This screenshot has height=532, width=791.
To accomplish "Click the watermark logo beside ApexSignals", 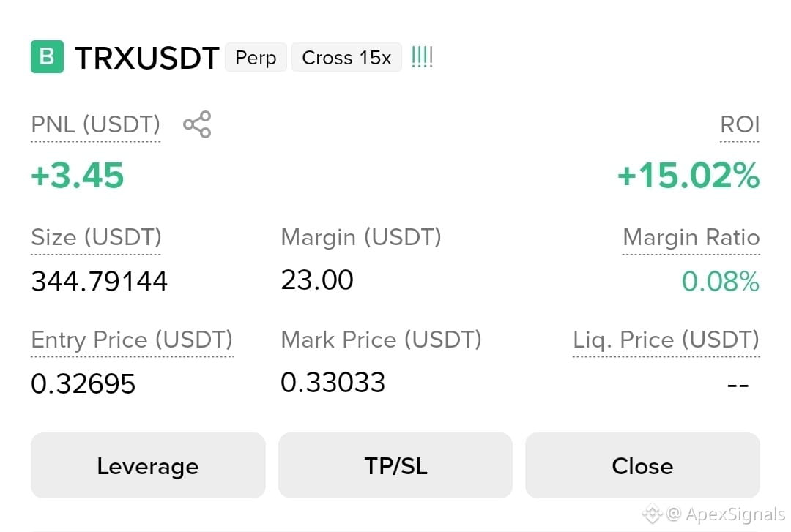I will (x=652, y=514).
